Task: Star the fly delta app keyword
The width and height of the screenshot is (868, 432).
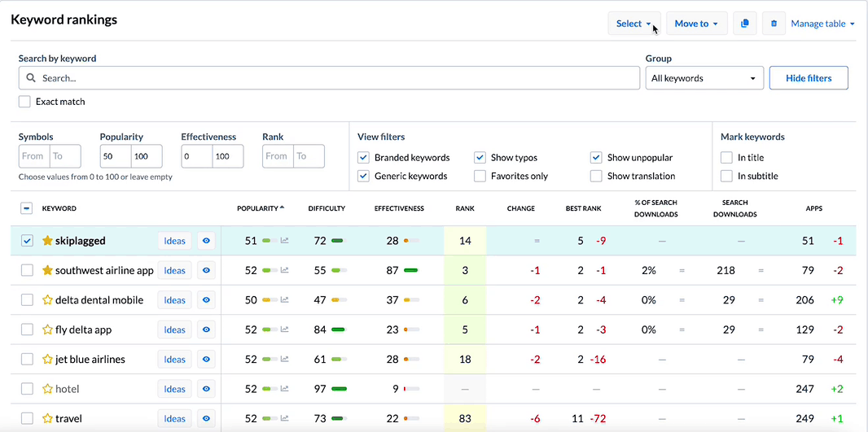Action: pyautogui.click(x=47, y=329)
